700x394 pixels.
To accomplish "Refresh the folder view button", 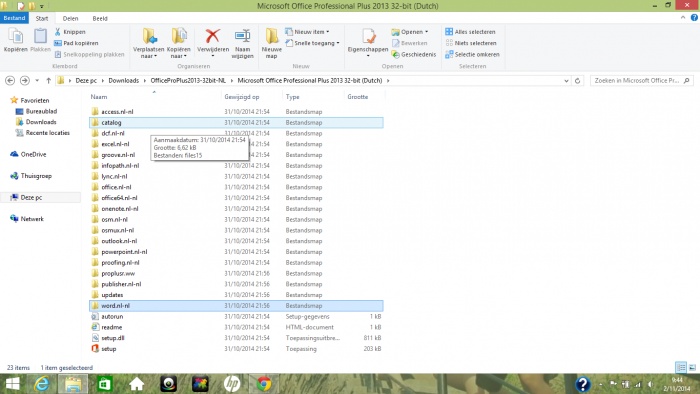I will tap(577, 80).
